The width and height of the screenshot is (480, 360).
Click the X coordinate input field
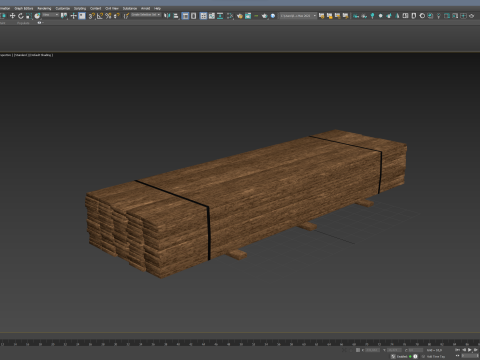point(372,350)
